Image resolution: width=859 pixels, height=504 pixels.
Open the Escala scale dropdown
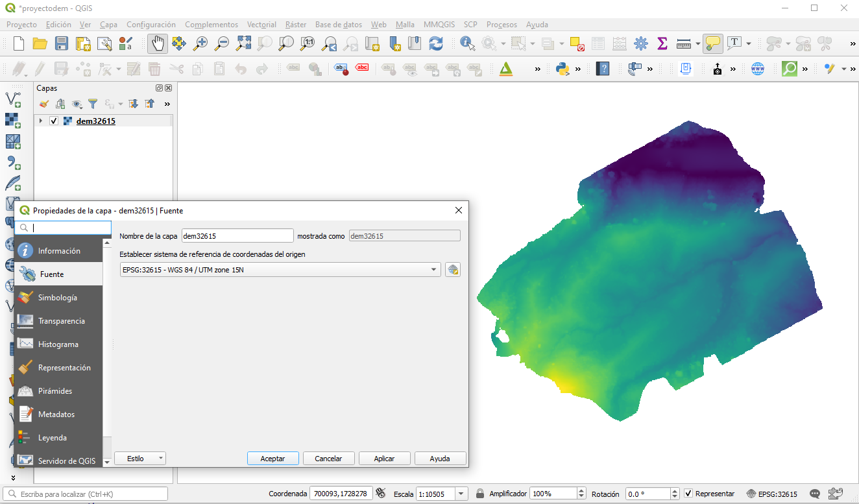pyautogui.click(x=462, y=494)
